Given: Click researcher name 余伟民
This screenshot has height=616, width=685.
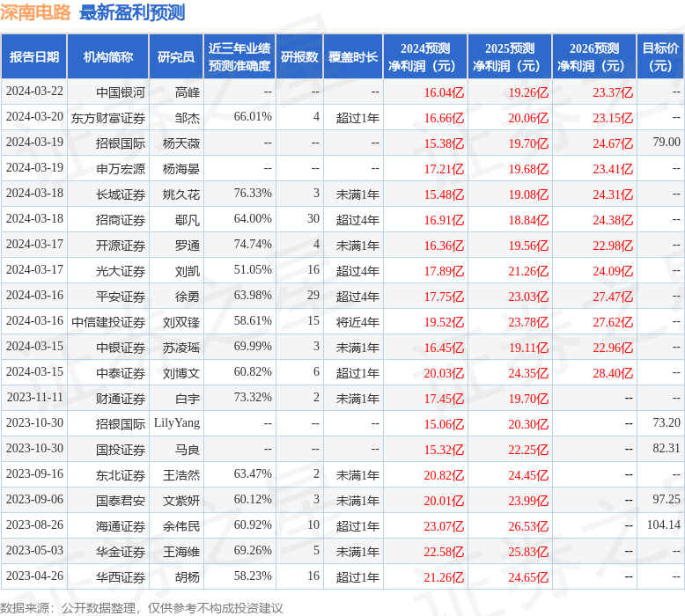Looking at the screenshot, I should [181, 526].
